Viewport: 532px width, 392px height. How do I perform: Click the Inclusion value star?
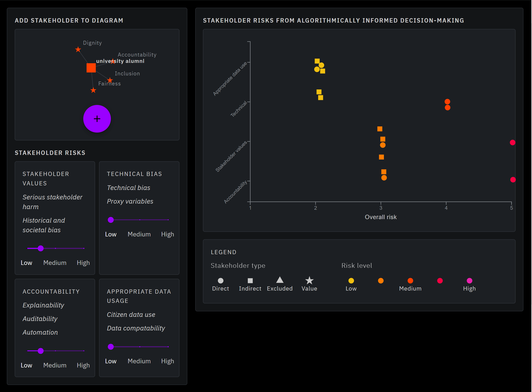(110, 80)
